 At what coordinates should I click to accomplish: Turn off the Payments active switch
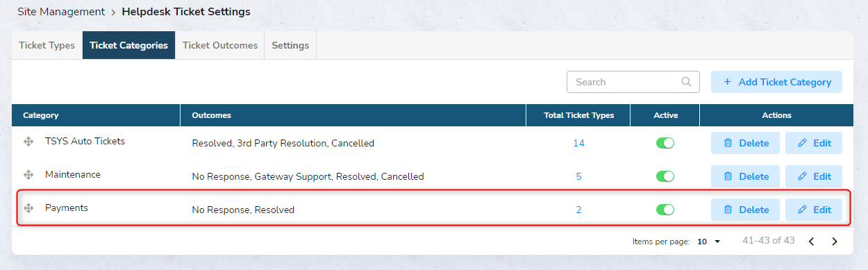(x=665, y=210)
